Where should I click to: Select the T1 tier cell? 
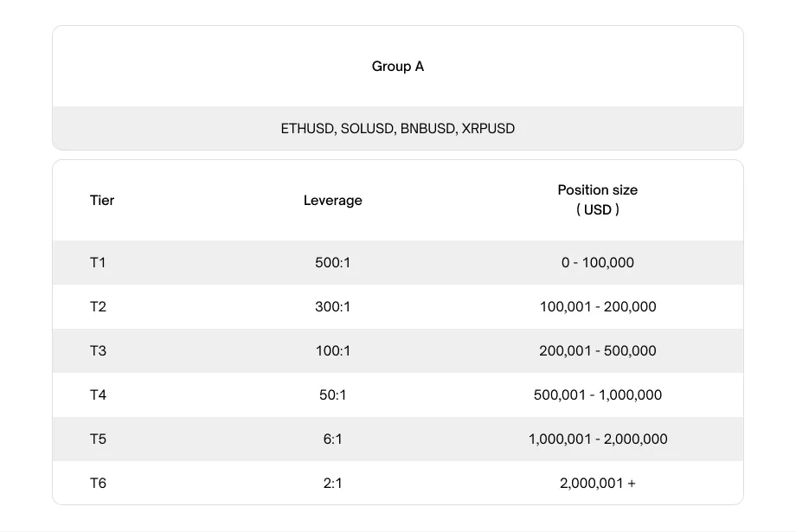[98, 262]
